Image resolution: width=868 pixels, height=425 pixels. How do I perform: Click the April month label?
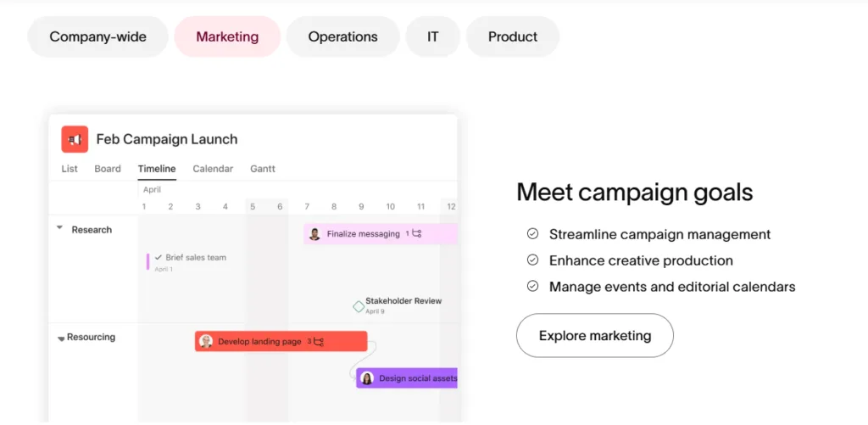click(153, 189)
